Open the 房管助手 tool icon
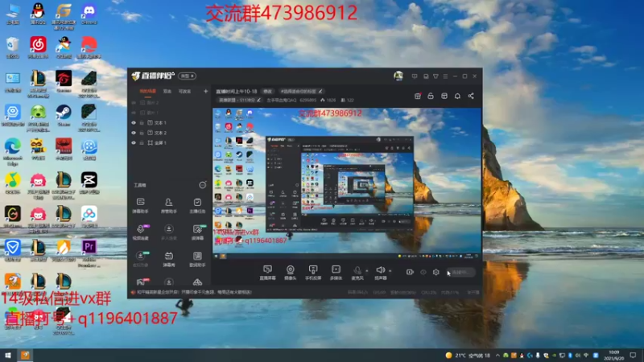The image size is (644, 362). coord(169,205)
